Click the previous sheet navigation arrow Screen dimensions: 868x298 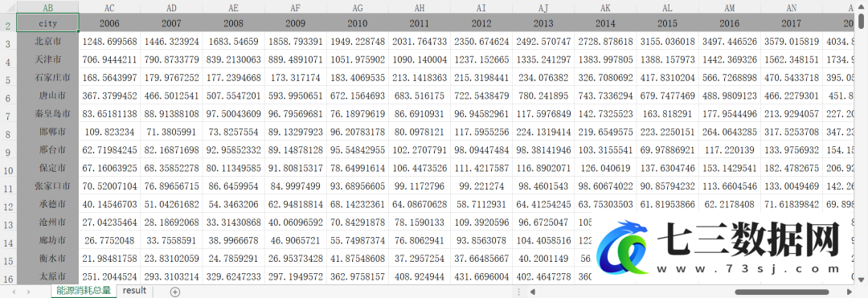coord(14,292)
